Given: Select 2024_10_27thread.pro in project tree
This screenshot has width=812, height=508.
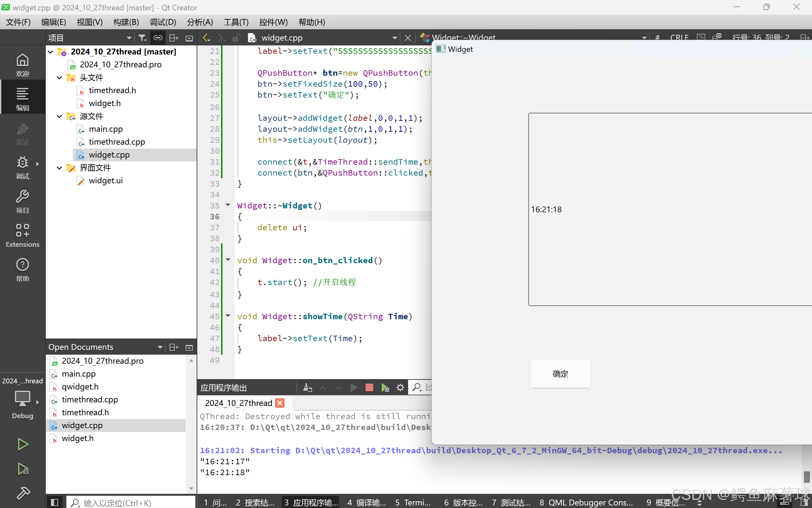Looking at the screenshot, I should 120,64.
